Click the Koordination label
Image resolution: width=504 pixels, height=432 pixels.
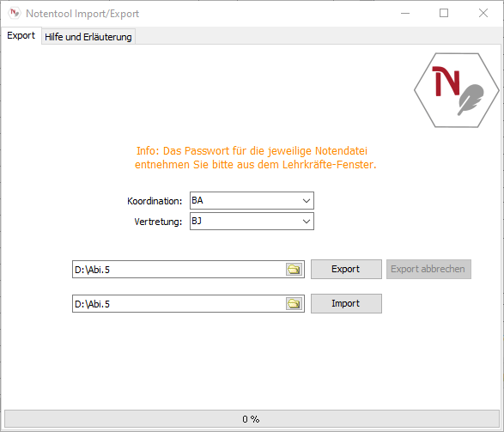155,201
